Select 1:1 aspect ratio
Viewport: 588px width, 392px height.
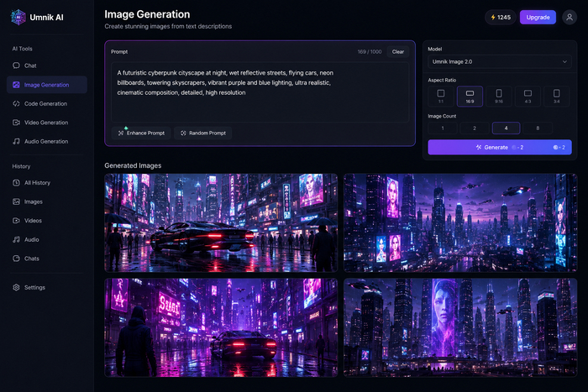pyautogui.click(x=441, y=97)
